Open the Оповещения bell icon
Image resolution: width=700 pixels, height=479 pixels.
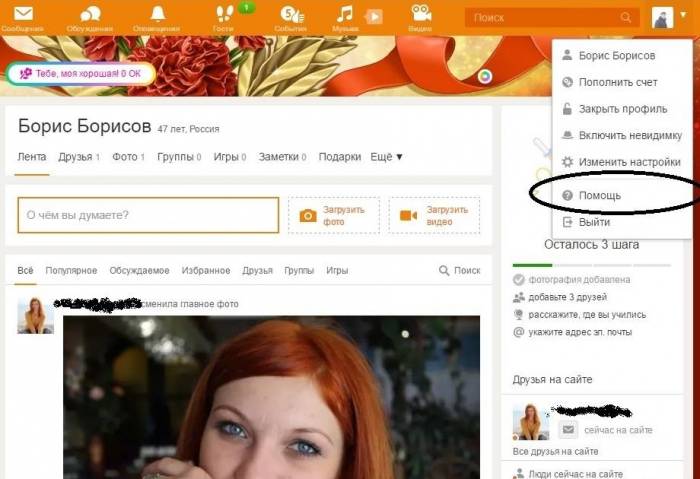[157, 14]
